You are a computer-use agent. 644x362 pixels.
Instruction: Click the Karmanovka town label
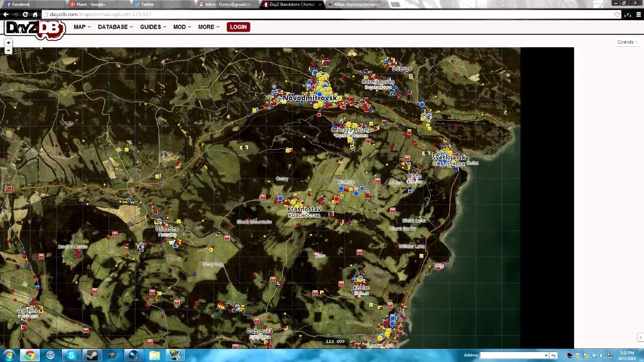pyautogui.click(x=378, y=81)
